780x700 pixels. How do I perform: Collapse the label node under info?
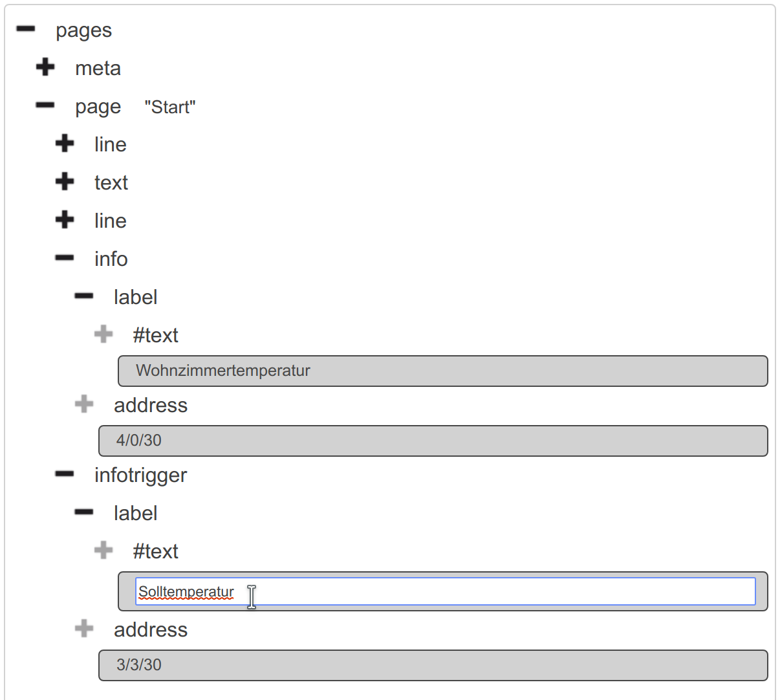click(84, 296)
